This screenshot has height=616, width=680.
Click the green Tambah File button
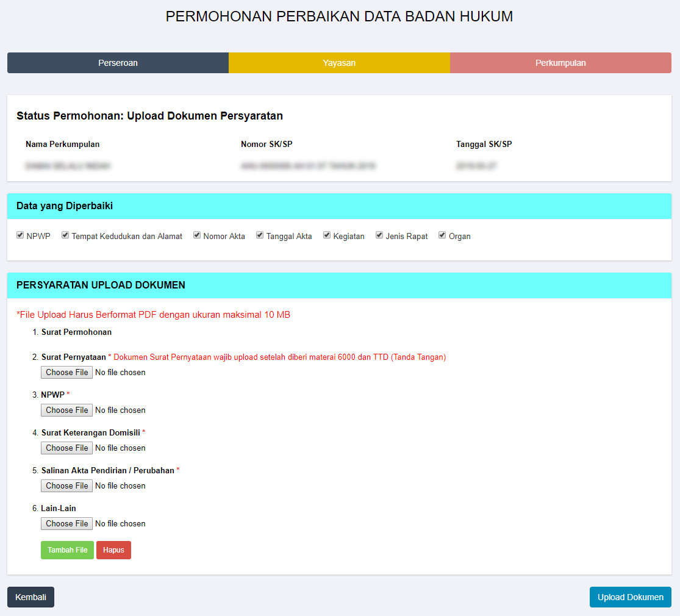67,550
